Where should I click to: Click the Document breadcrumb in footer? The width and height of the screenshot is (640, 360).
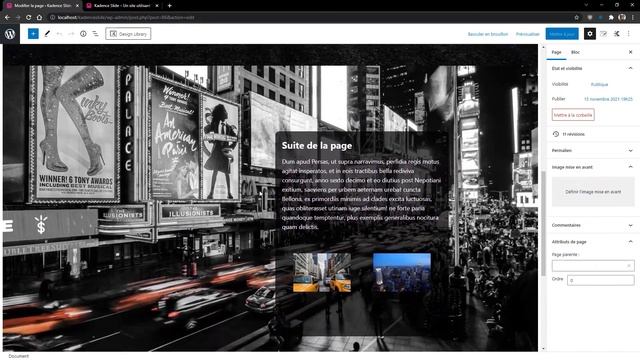pyautogui.click(x=18, y=356)
